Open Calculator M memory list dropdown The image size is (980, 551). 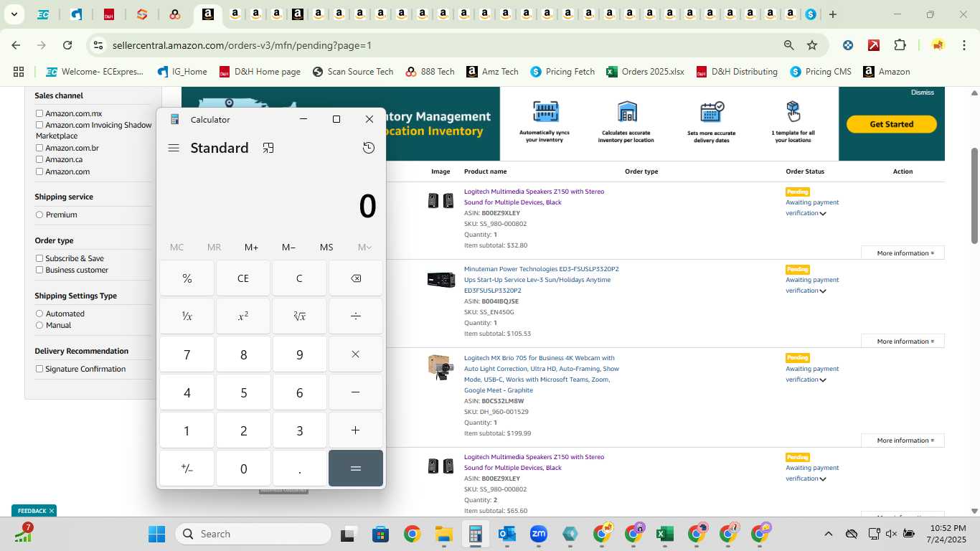click(364, 247)
